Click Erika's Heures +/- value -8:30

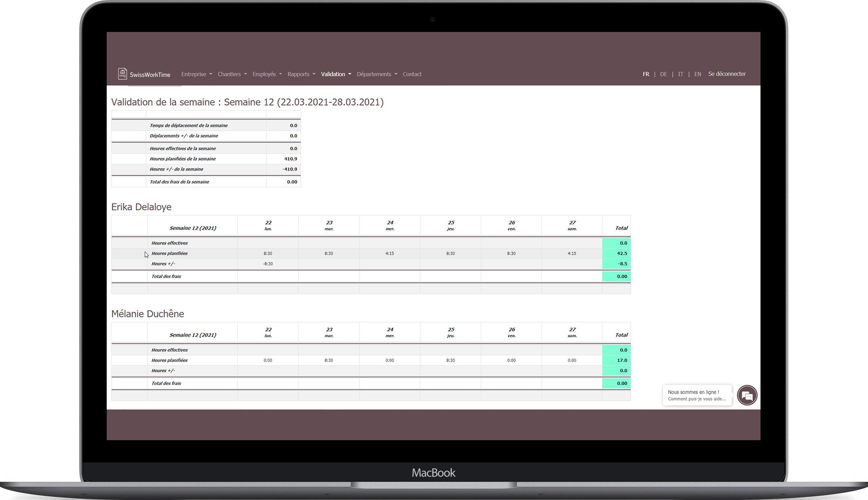coord(268,264)
